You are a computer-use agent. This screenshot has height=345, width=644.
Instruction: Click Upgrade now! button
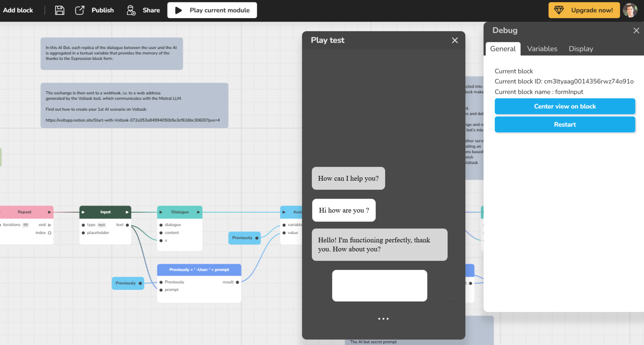tap(584, 10)
